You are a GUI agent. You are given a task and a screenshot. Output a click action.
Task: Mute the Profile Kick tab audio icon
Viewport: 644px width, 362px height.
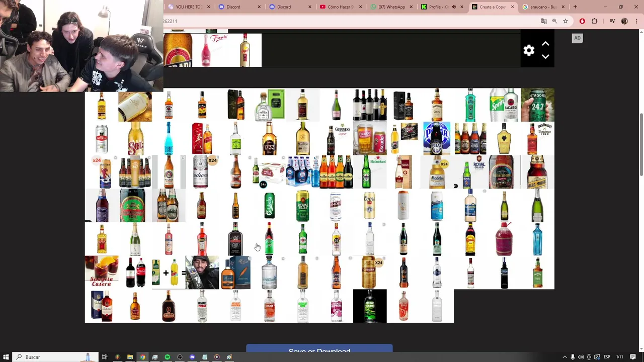[454, 7]
